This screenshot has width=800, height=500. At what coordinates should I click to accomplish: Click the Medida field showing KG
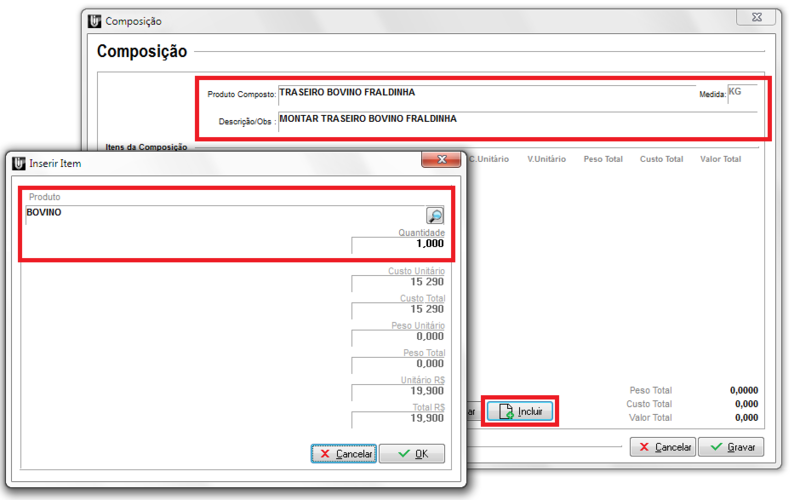[x=741, y=93]
